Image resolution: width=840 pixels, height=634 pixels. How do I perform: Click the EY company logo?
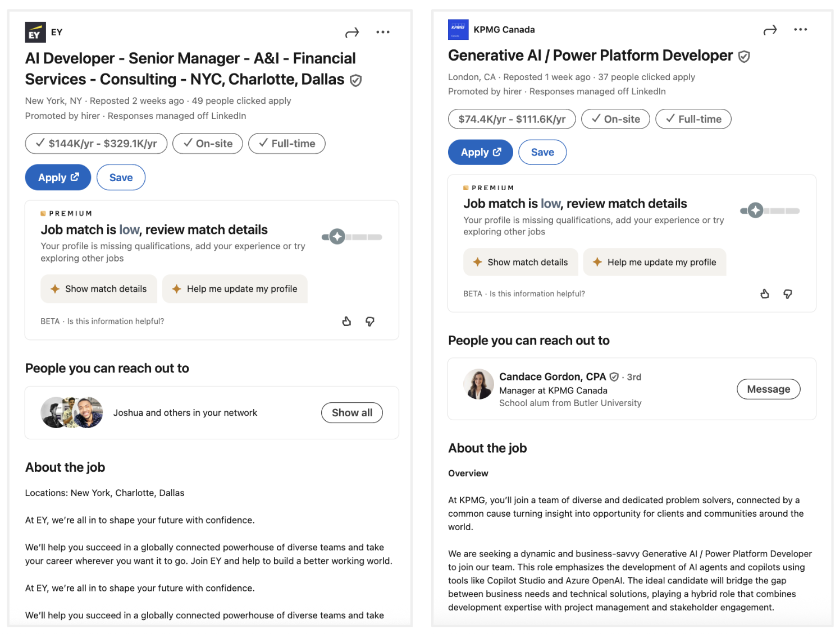[35, 33]
